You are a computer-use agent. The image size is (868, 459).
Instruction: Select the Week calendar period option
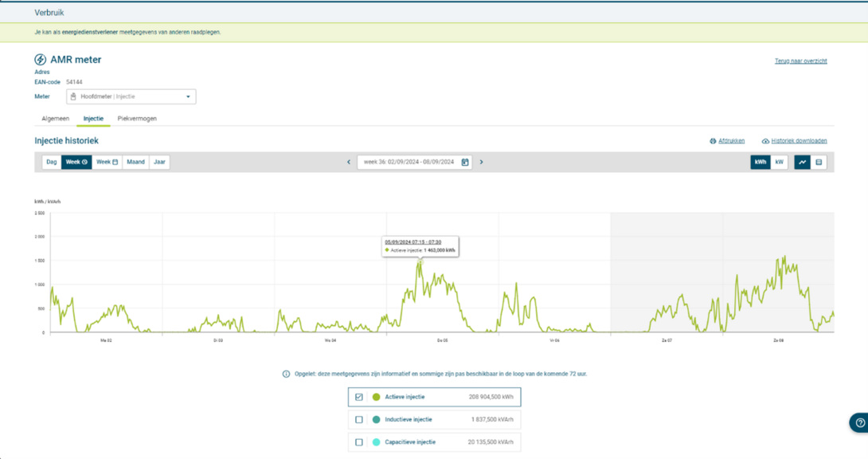point(107,162)
